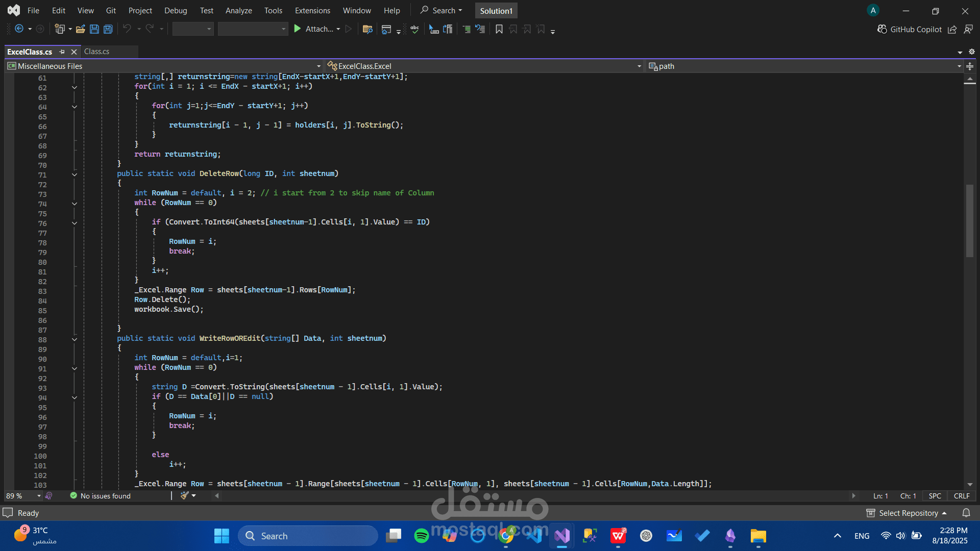Click the Navigate Backward arrow icon
980x551 pixels.
[19, 29]
